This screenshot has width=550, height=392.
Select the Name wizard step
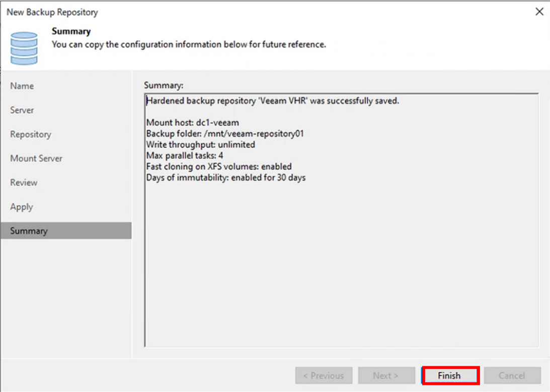[x=22, y=86]
